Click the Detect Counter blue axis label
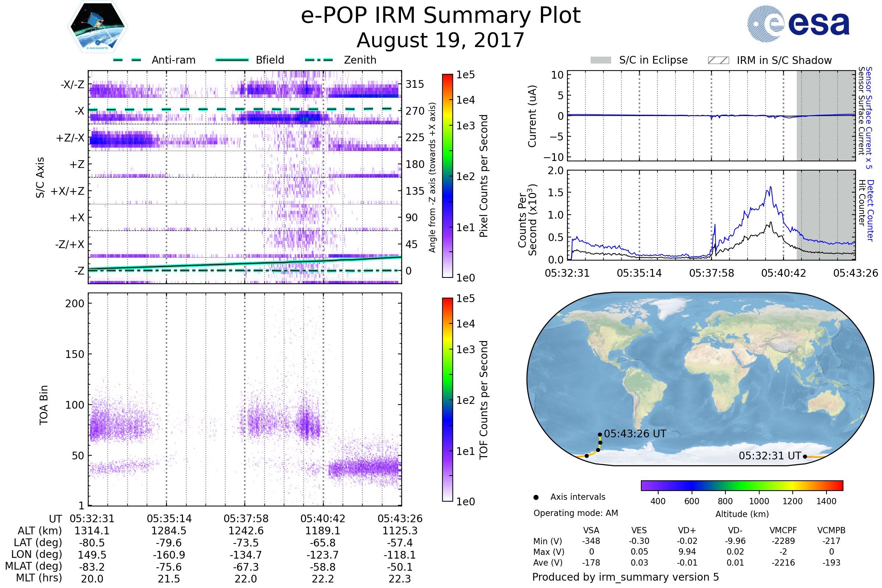Image resolution: width=882 pixels, height=588 pixels. [870, 211]
